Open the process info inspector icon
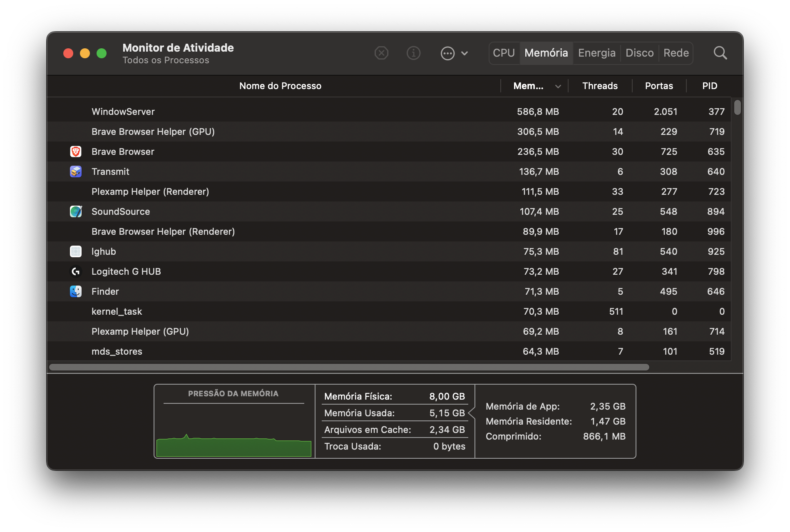 click(x=413, y=53)
